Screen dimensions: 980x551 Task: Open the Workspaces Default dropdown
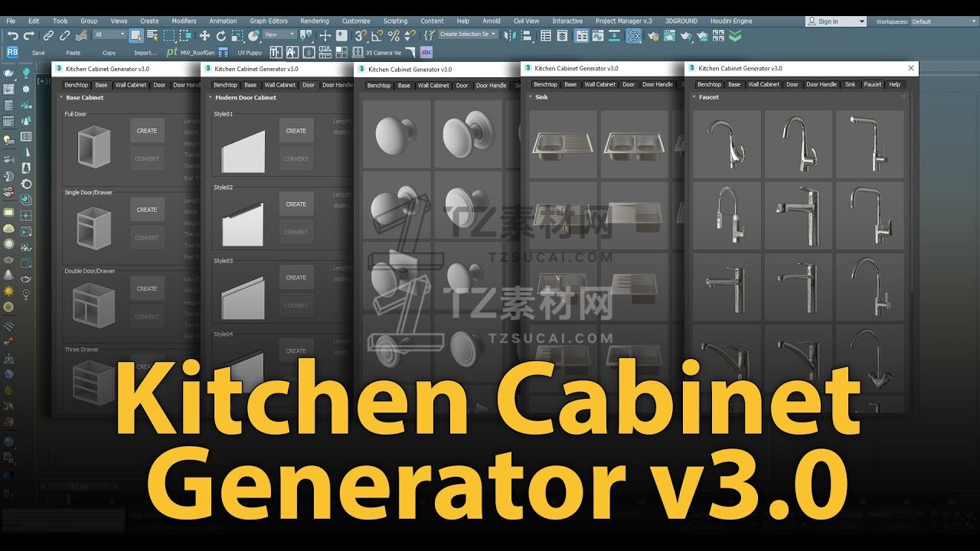[943, 21]
